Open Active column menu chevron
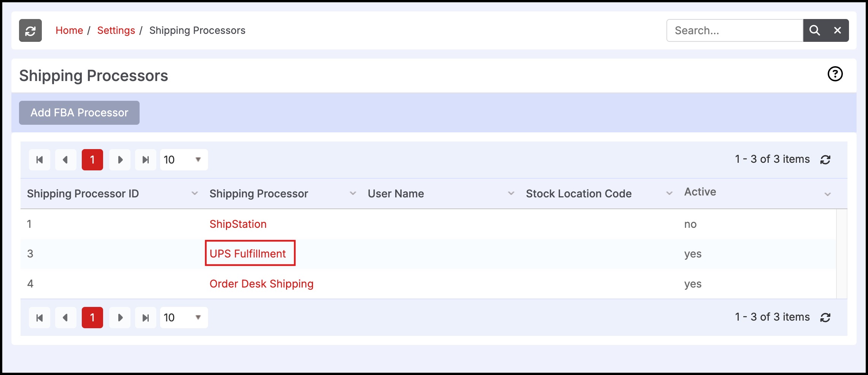 [827, 194]
